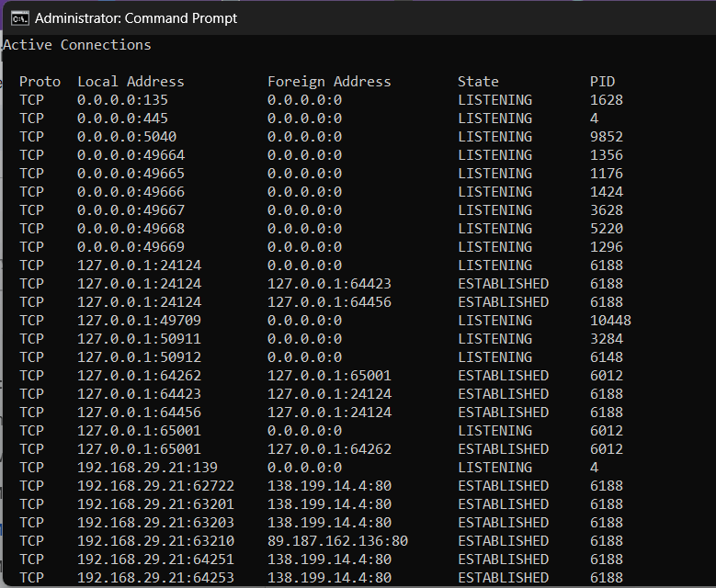716x588 pixels.
Task: Click foreign address 89.187.162.136:80
Action: 337,541
